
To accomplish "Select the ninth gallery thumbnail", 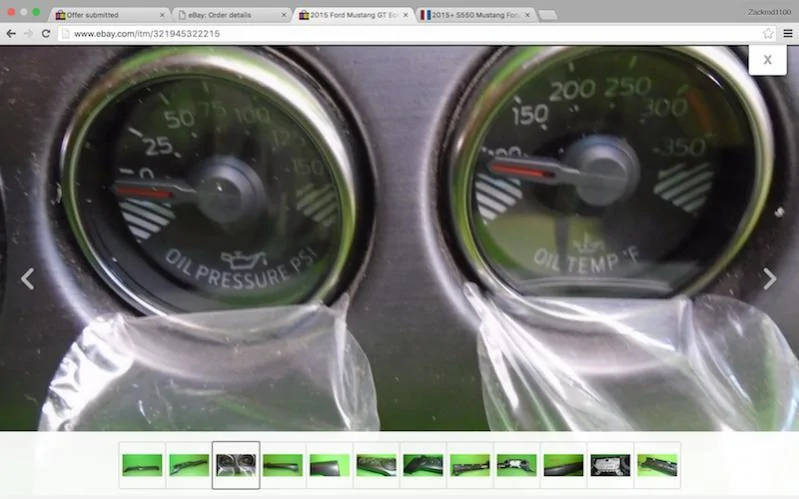I will point(517,465).
